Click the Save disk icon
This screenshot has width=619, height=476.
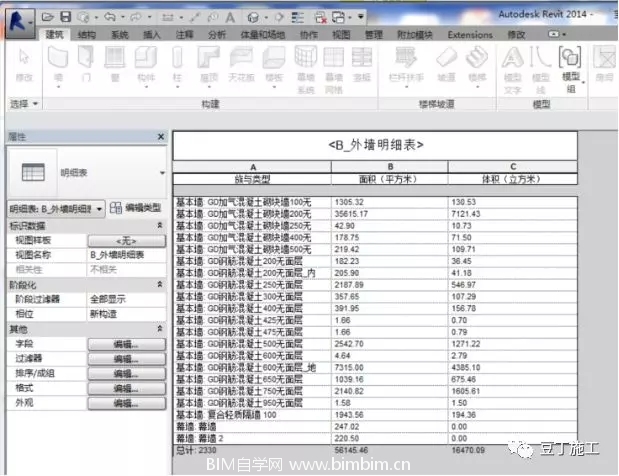(66, 17)
